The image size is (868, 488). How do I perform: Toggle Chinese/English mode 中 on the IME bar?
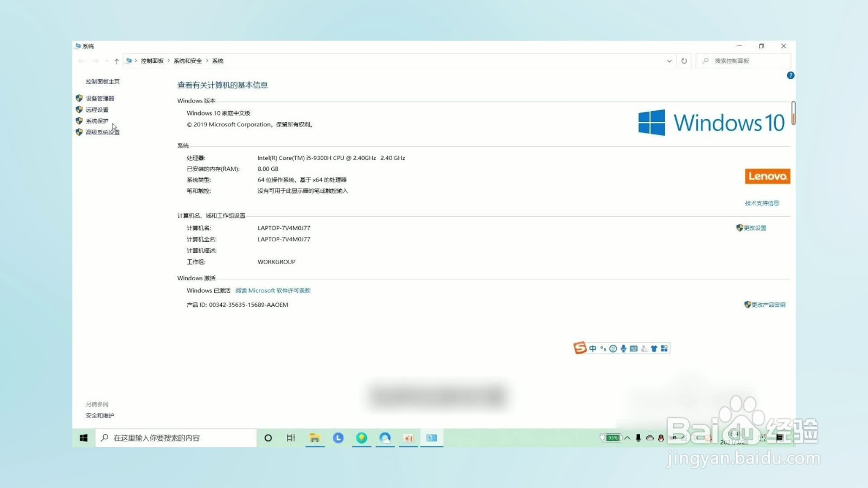[593, 349]
